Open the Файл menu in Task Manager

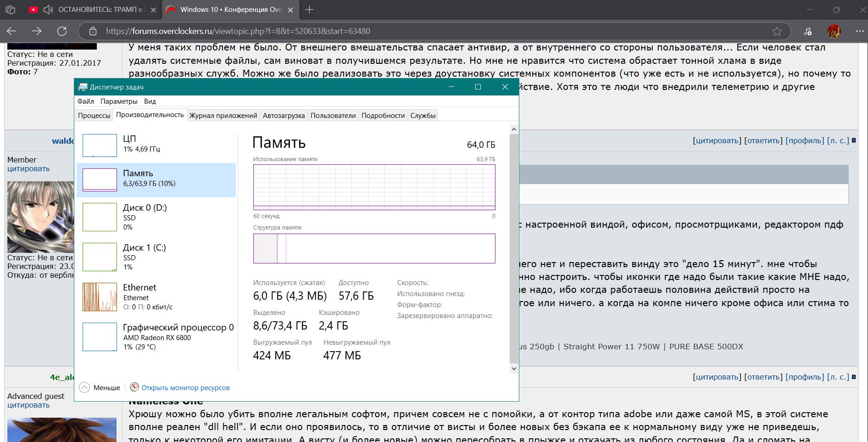(x=86, y=101)
